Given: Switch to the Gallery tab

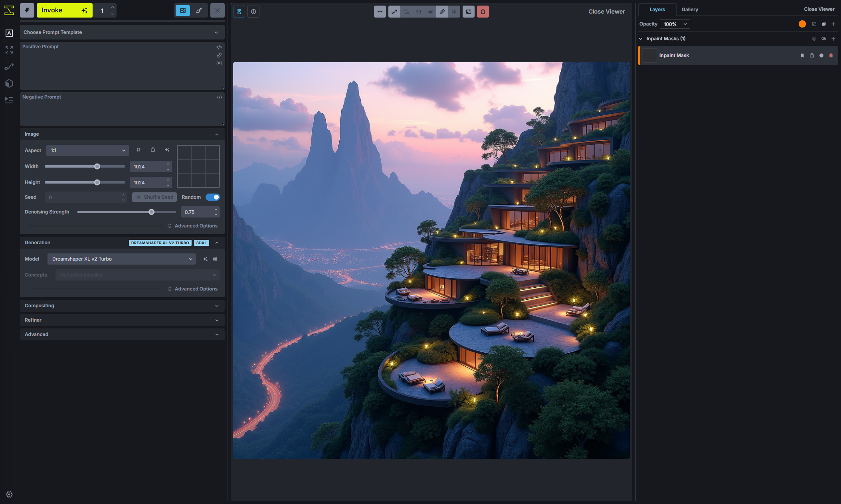Looking at the screenshot, I should click(x=689, y=10).
